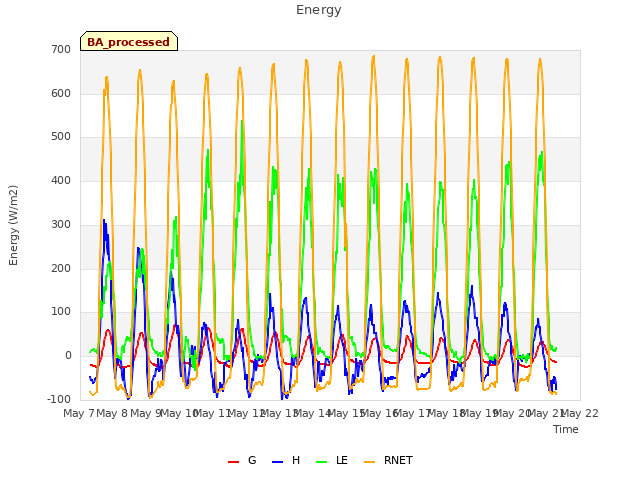640x480 pixels.
Task: Click the 200 y-axis tick label
Action: pyautogui.click(x=61, y=269)
